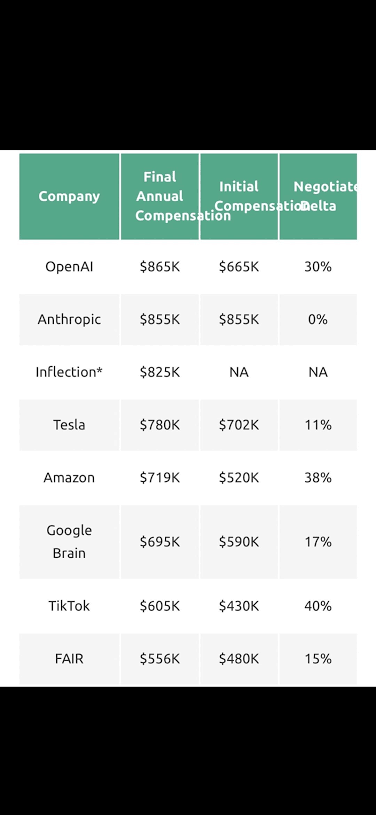
Task: Select the $780K Tesla final compensation
Action: 160,425
